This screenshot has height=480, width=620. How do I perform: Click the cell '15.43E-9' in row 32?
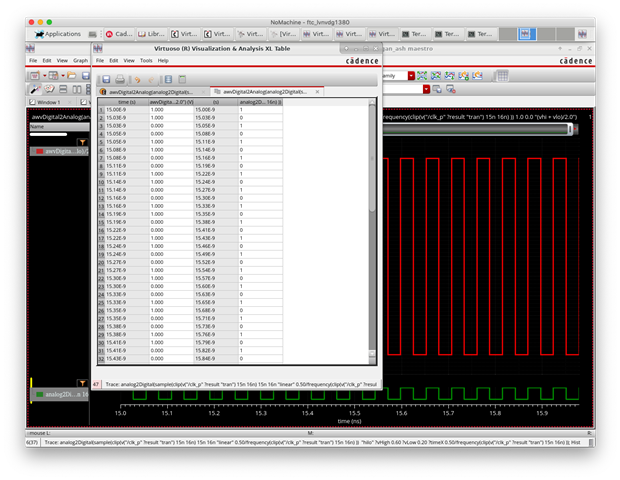tap(127, 359)
